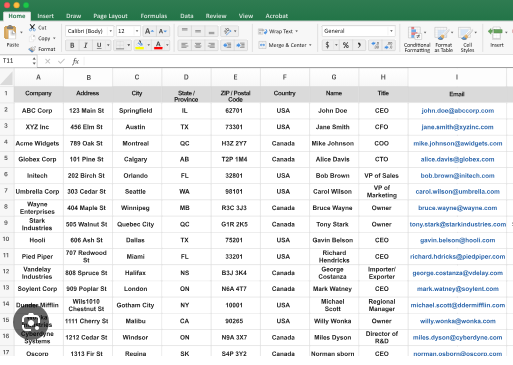Align cell text to the middle
This screenshot has width=513, height=365.
pos(198,31)
